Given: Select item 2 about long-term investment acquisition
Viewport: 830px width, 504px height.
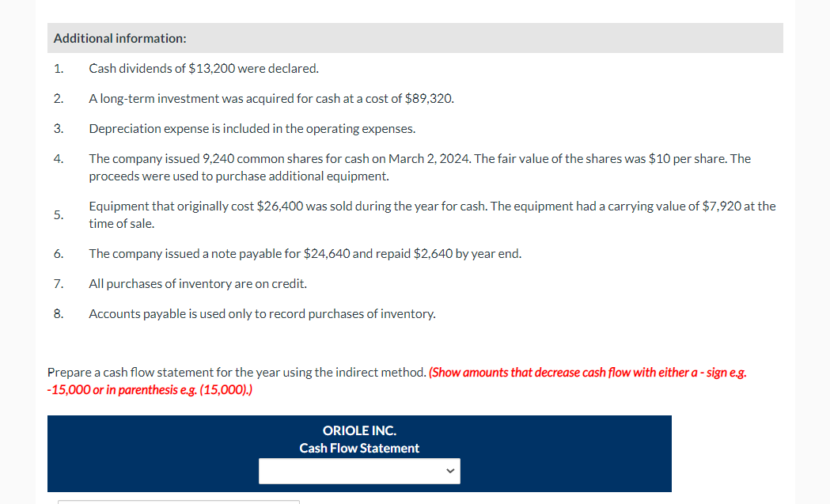Looking at the screenshot, I should [271, 98].
